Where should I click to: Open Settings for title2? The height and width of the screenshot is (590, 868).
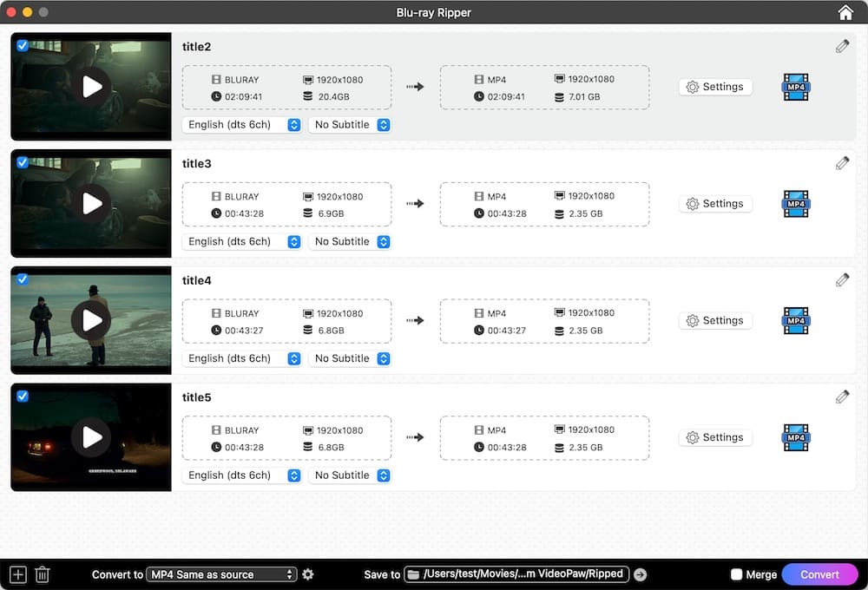(x=715, y=87)
